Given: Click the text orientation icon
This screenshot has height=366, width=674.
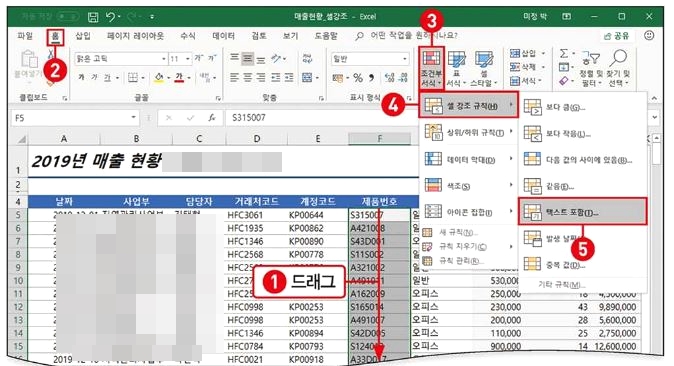Looking at the screenshot, I should click(x=276, y=58).
